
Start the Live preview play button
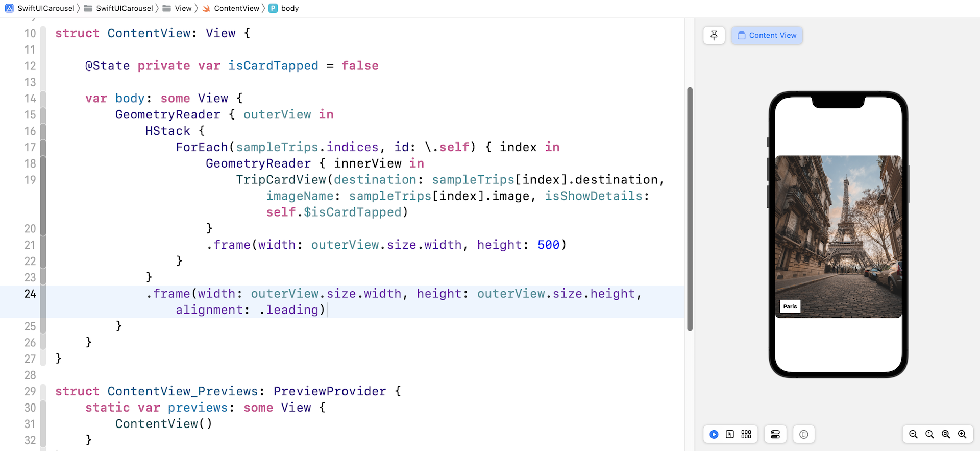pos(714,434)
